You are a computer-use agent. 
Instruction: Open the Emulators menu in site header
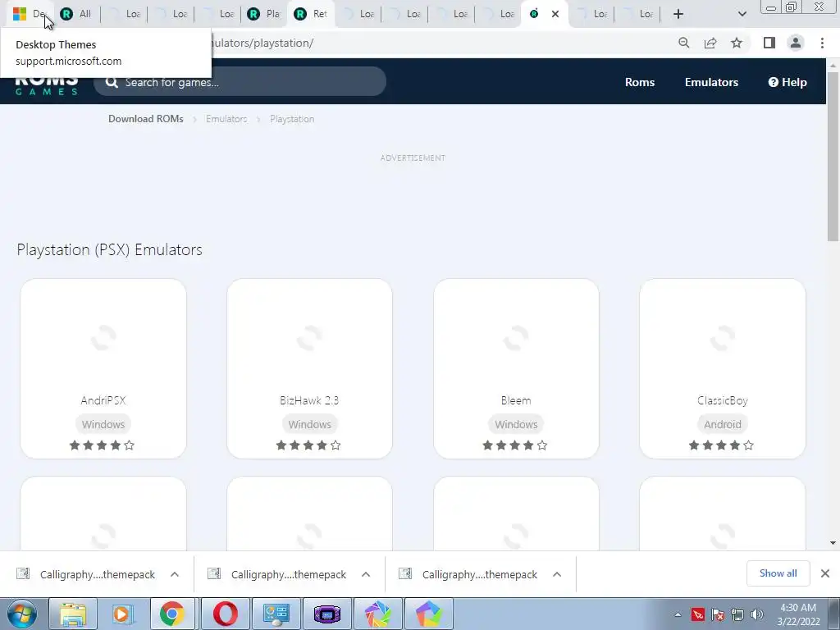click(711, 82)
